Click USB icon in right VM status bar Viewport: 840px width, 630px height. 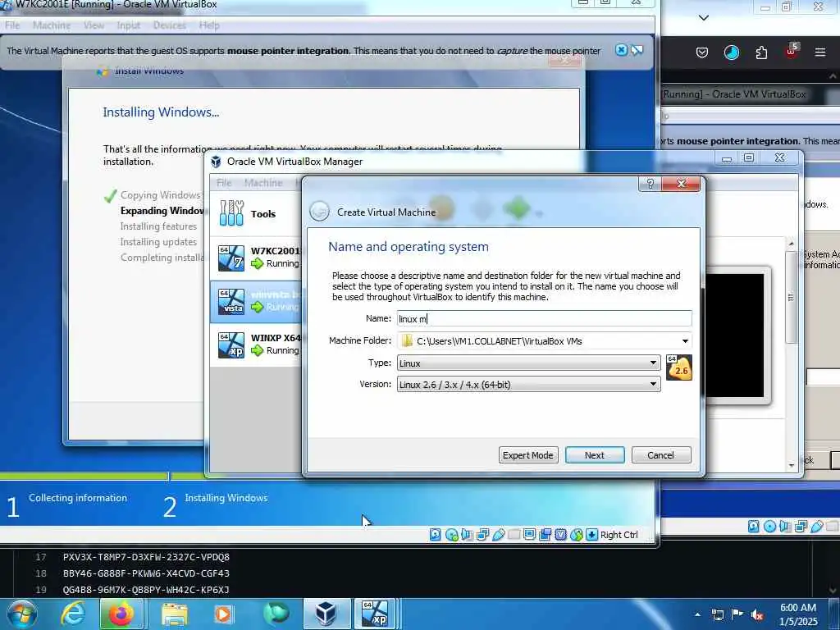pyautogui.click(x=816, y=526)
